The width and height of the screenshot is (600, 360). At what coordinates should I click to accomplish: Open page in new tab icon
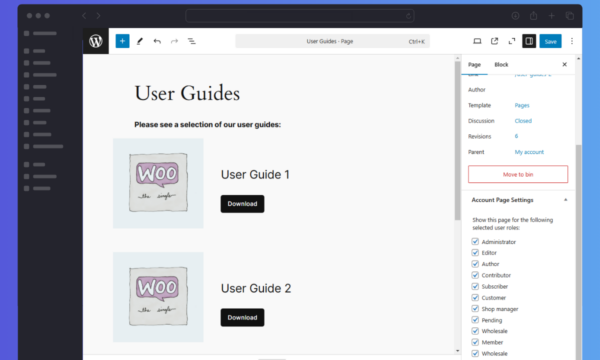[494, 41]
